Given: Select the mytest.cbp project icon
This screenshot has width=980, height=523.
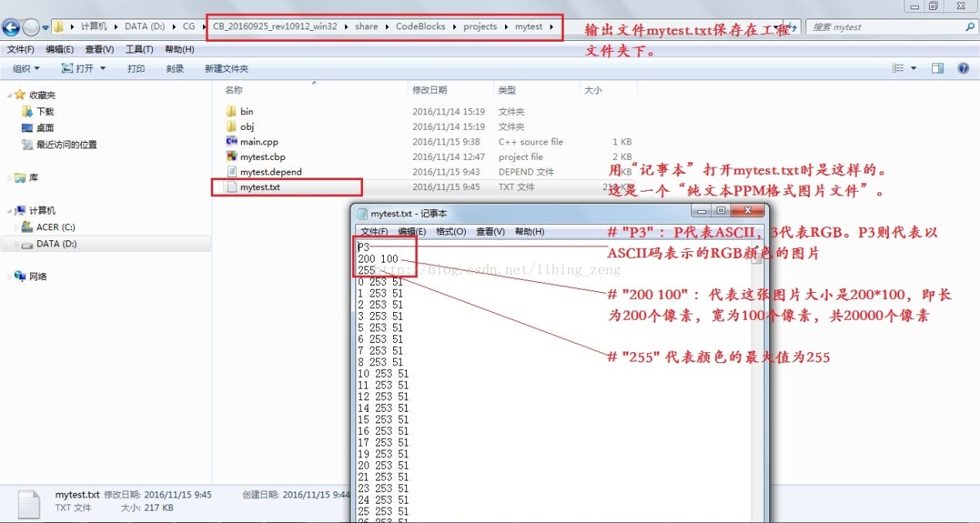Looking at the screenshot, I should [231, 156].
